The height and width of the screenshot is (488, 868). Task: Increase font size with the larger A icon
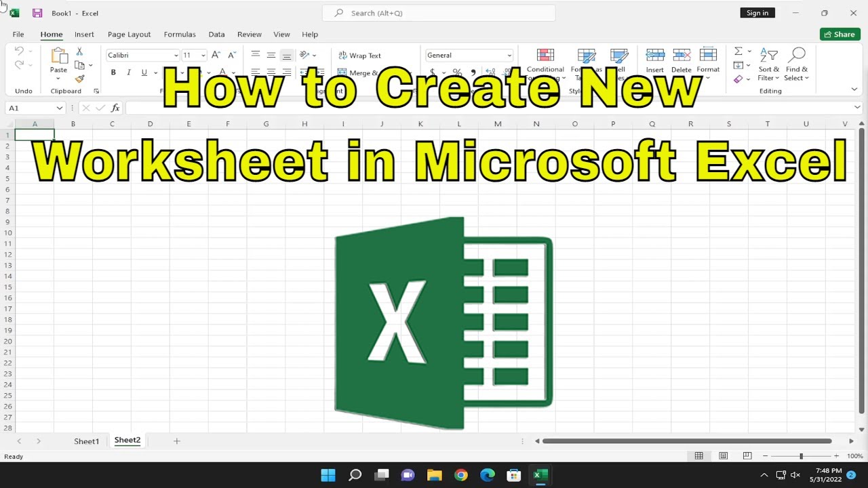pos(216,55)
